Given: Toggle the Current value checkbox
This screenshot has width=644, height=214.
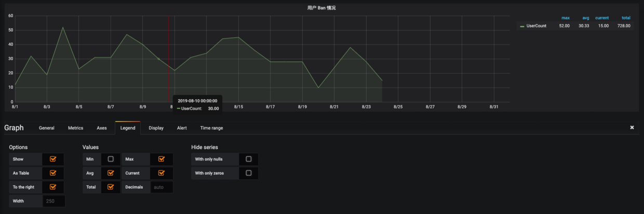Looking at the screenshot, I should click(x=162, y=173).
